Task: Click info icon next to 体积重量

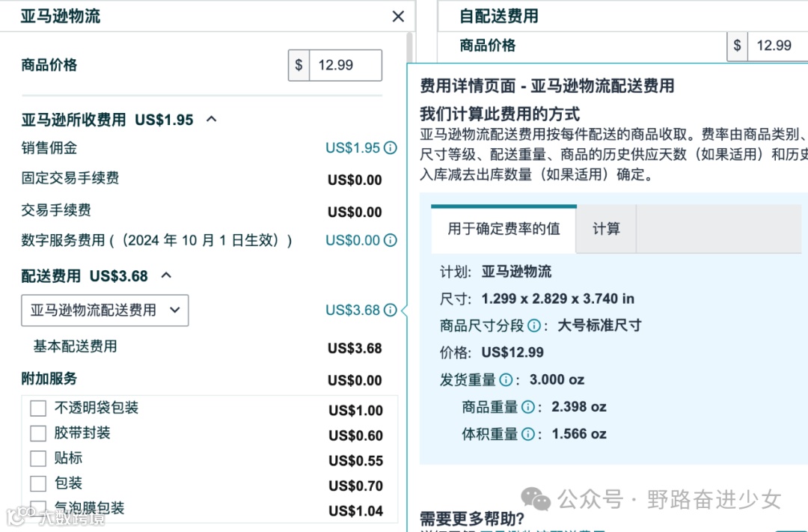Action: tap(528, 434)
